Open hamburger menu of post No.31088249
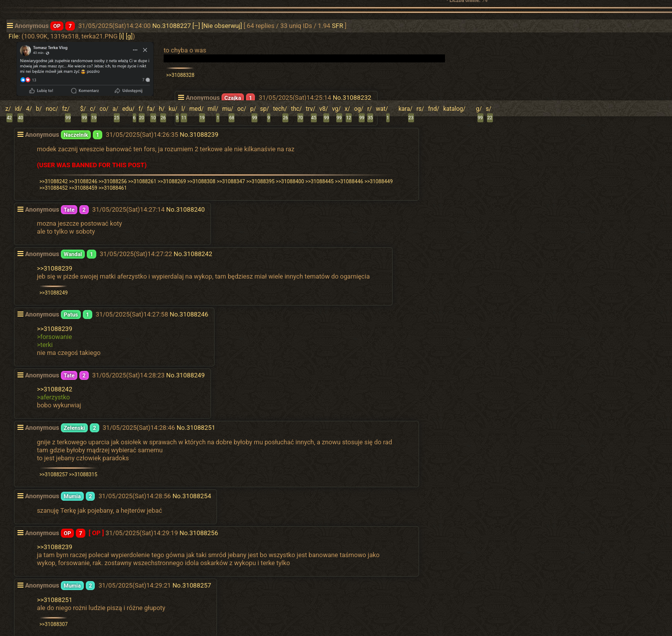 tap(20, 375)
